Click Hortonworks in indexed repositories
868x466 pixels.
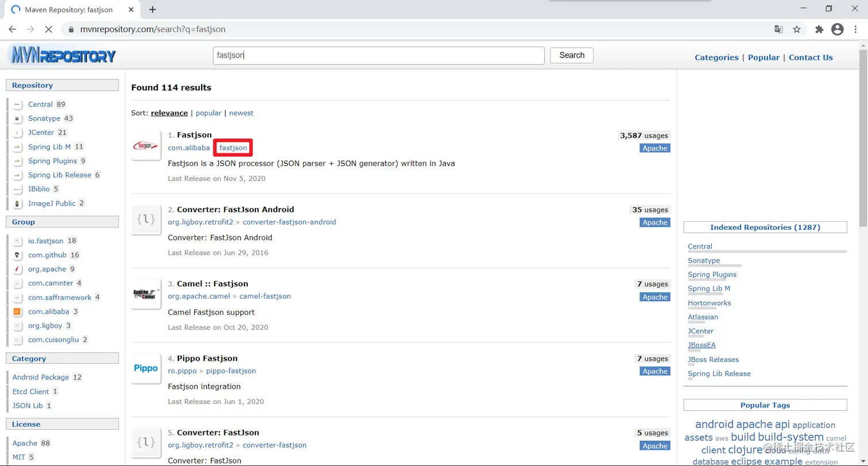coord(710,303)
